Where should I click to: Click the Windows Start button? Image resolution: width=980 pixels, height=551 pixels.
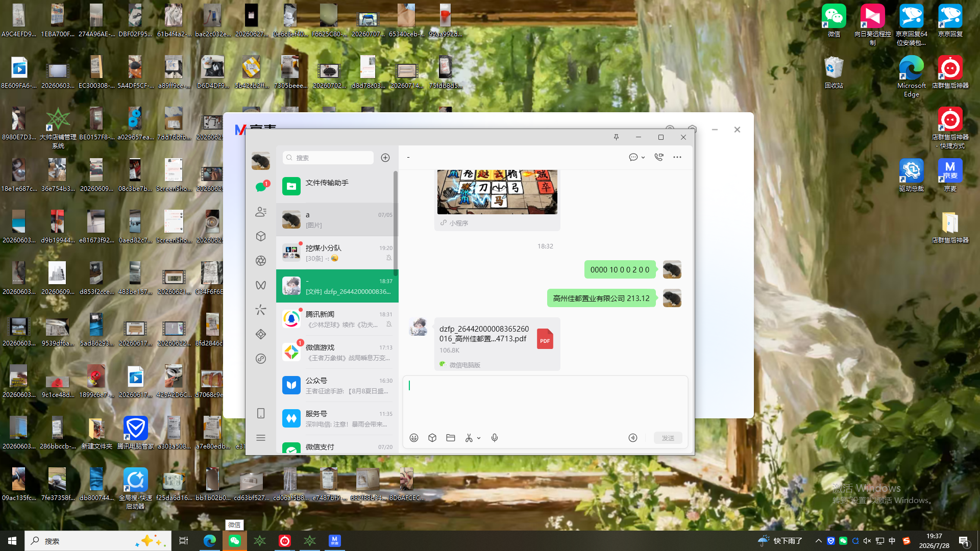click(12, 541)
